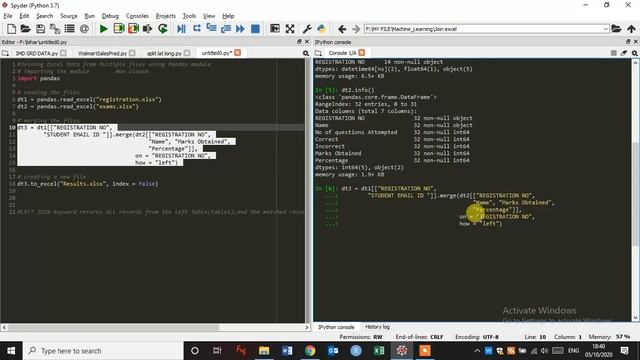Open the editor pane magnifier icon
This screenshot has width=640, height=360.
pyautogui.click(x=306, y=53)
